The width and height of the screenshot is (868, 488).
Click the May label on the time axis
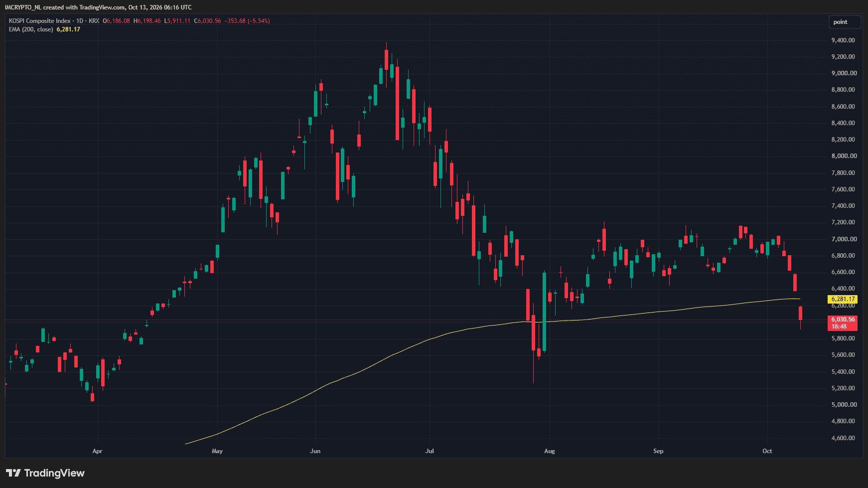pyautogui.click(x=217, y=451)
